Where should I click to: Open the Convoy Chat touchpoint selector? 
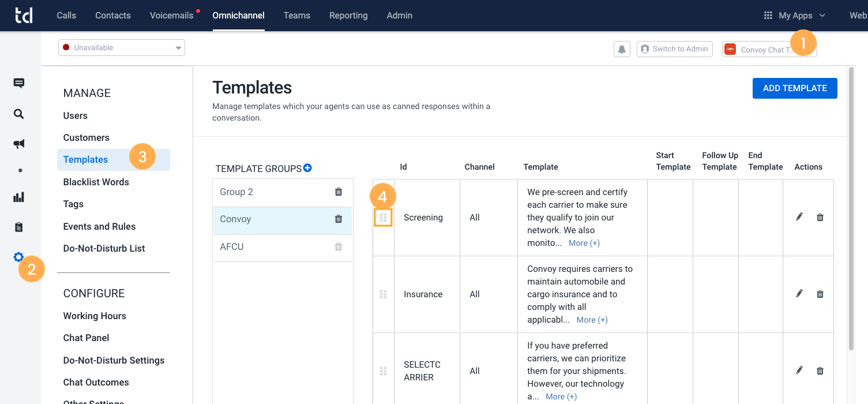coord(769,49)
